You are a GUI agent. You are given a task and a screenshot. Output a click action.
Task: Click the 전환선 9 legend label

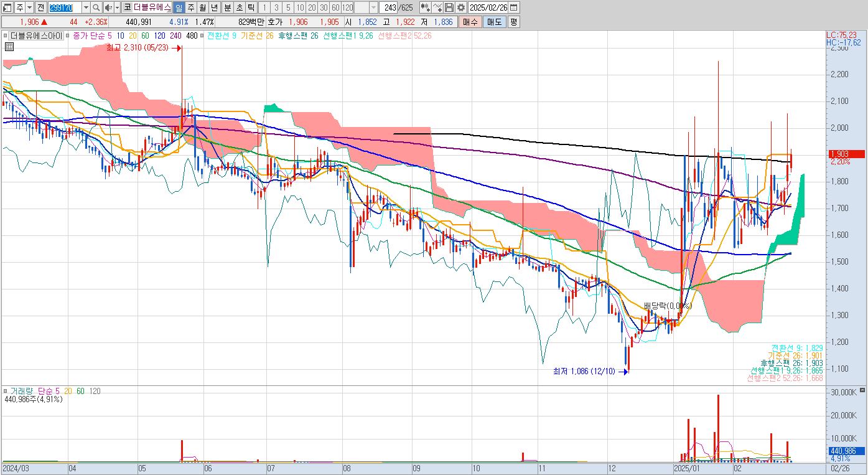pos(222,35)
